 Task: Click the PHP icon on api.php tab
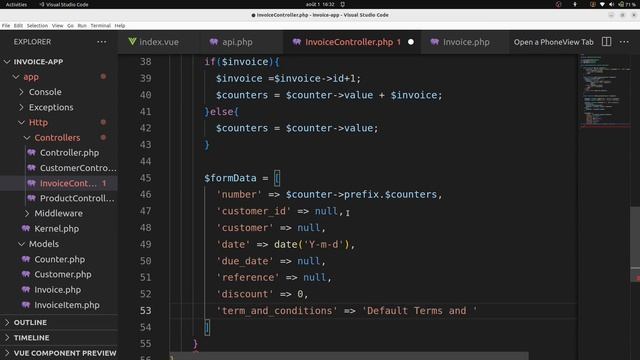214,42
